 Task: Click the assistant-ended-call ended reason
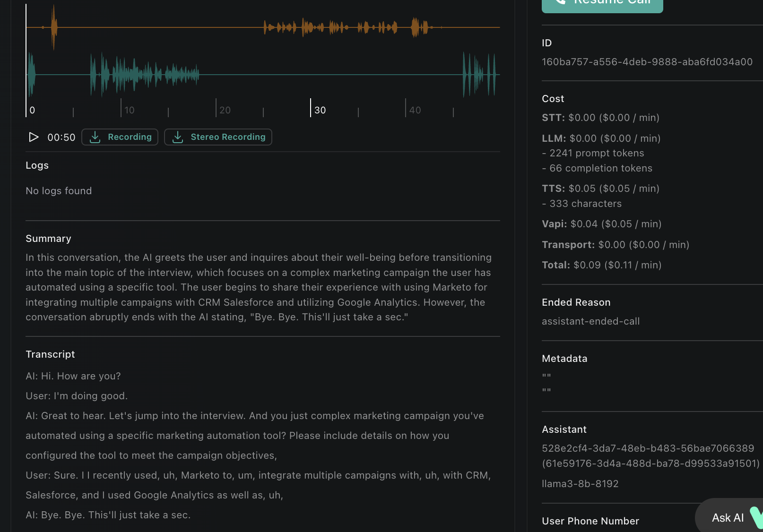pos(590,321)
